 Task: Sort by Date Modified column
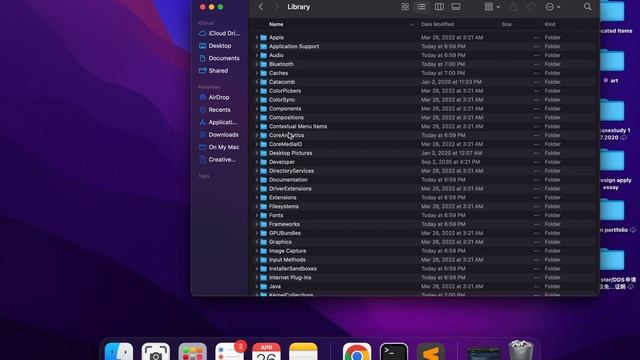click(x=438, y=24)
